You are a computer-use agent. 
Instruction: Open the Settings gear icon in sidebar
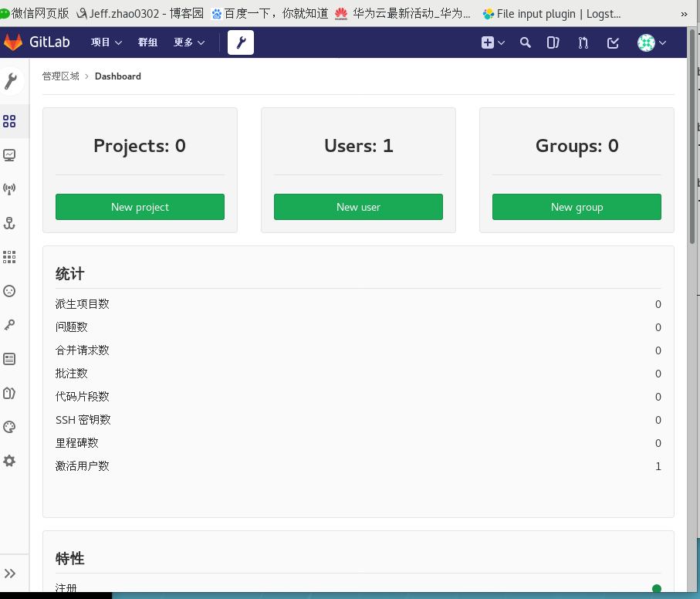9,461
